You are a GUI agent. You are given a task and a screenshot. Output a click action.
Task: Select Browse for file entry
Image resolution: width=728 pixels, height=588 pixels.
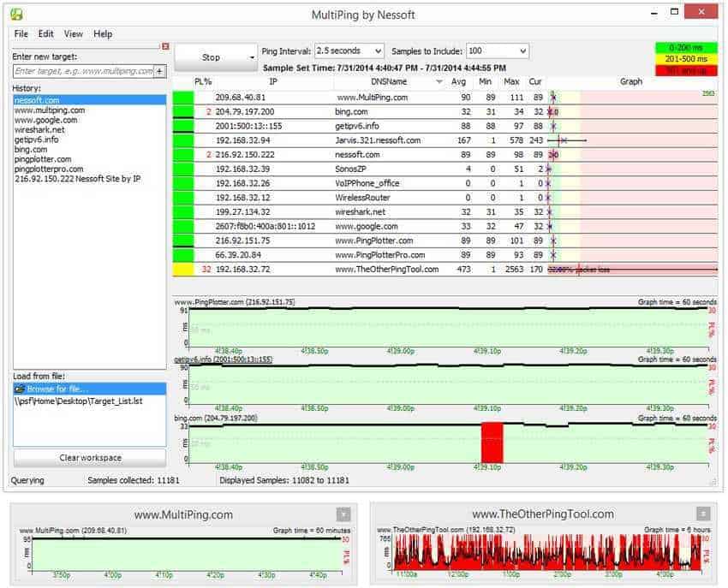pos(90,389)
